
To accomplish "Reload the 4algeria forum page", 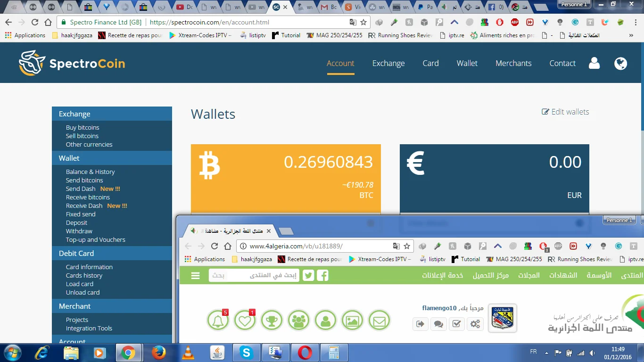I will point(215,246).
